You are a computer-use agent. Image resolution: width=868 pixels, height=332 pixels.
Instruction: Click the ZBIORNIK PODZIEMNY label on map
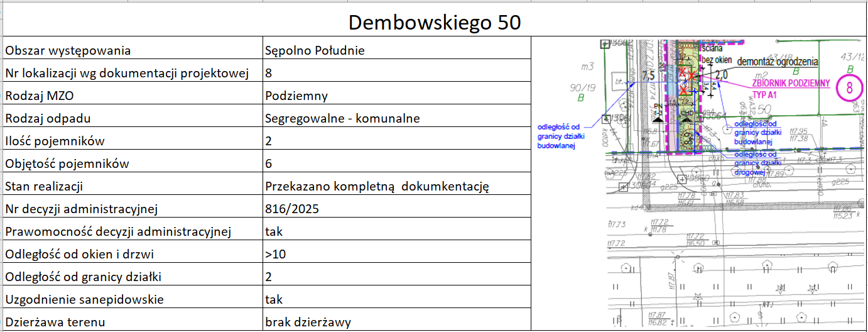pyautogui.click(x=791, y=83)
